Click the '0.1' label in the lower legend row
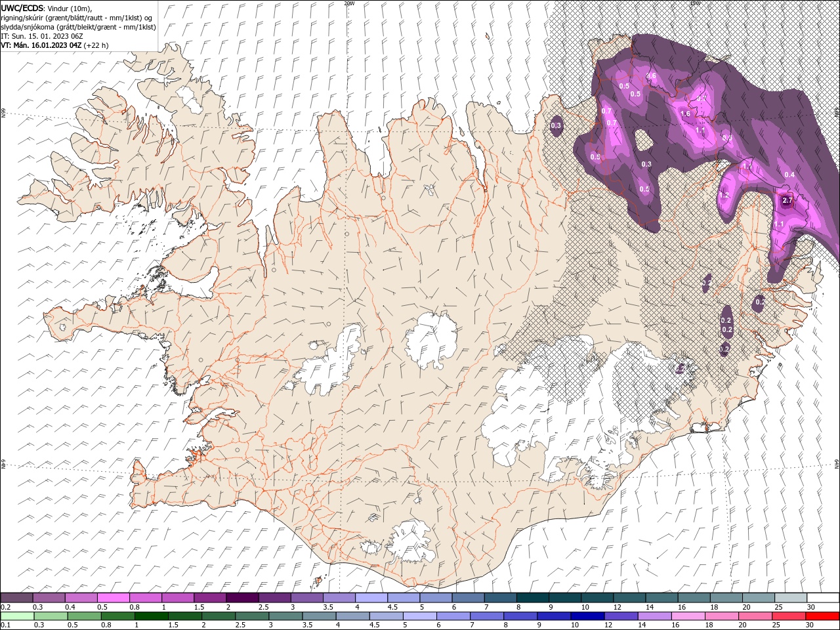The width and height of the screenshot is (840, 630). pyautogui.click(x=6, y=625)
